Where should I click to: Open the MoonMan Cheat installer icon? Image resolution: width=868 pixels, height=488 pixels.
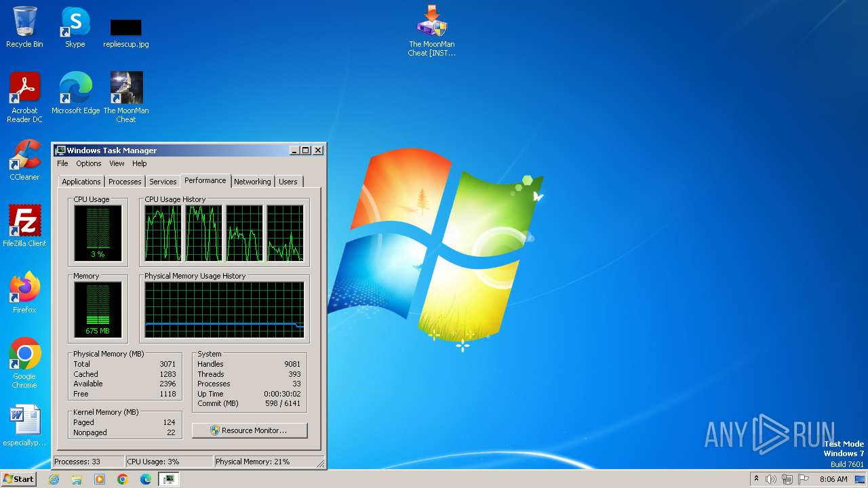pos(432,31)
